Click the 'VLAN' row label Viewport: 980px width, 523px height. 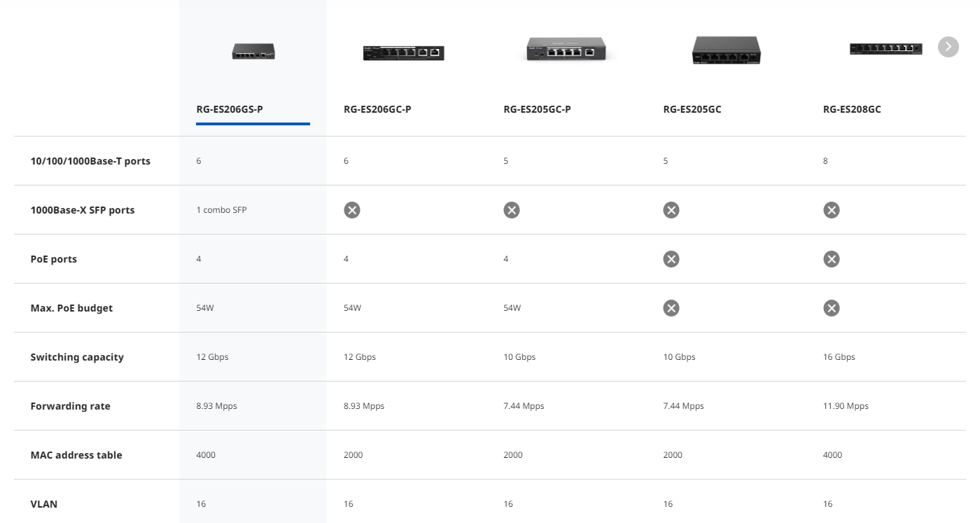[x=44, y=504]
